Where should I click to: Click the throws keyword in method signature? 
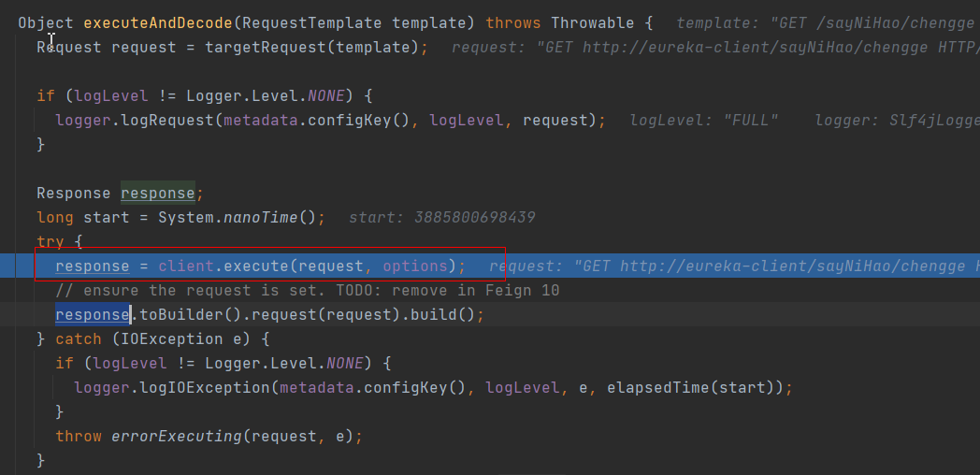[513, 23]
